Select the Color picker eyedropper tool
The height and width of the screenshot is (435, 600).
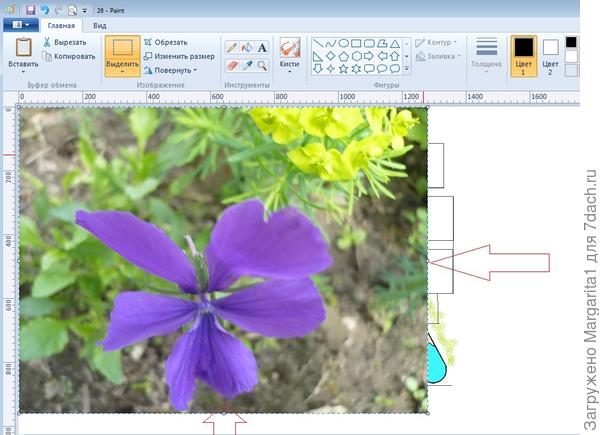click(x=247, y=65)
